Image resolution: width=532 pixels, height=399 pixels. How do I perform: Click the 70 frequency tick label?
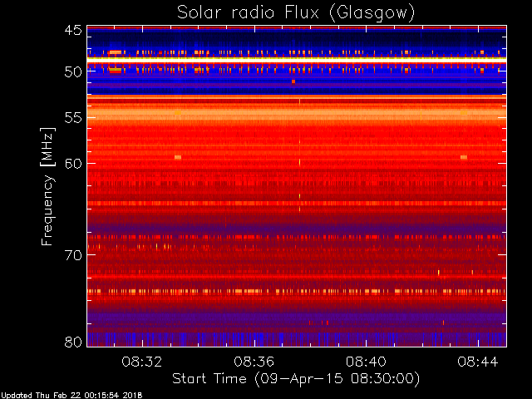pos(73,255)
